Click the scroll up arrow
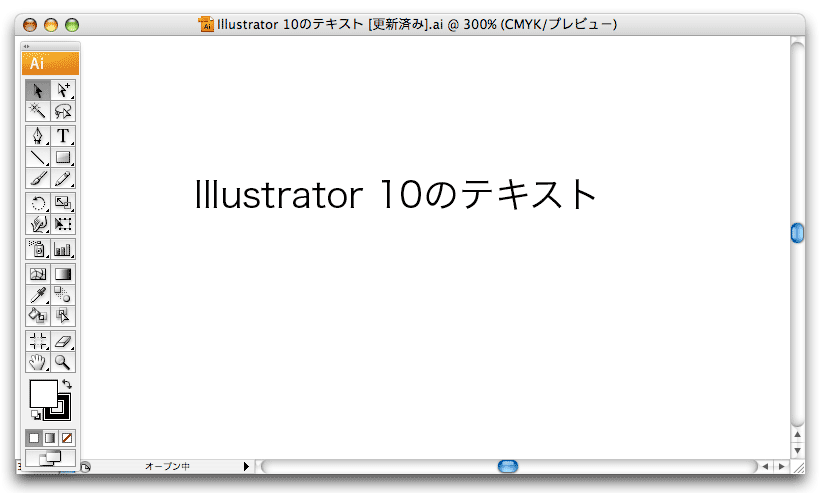Screen dimensions: 822x493 [x=797, y=434]
